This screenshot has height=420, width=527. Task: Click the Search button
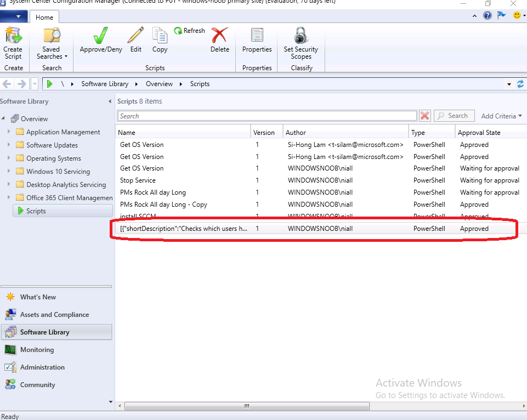(454, 116)
